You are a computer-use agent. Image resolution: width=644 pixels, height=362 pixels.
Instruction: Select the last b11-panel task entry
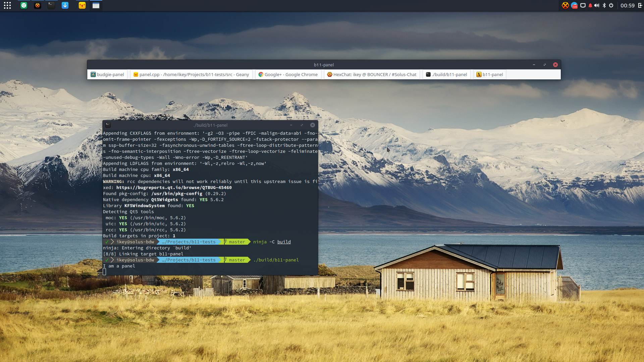[x=490, y=74]
